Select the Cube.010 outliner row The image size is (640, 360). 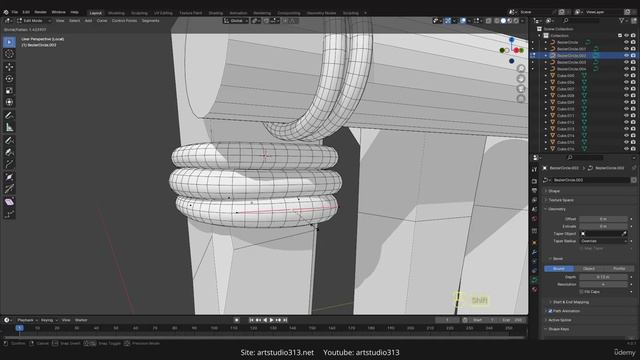[x=584, y=109]
